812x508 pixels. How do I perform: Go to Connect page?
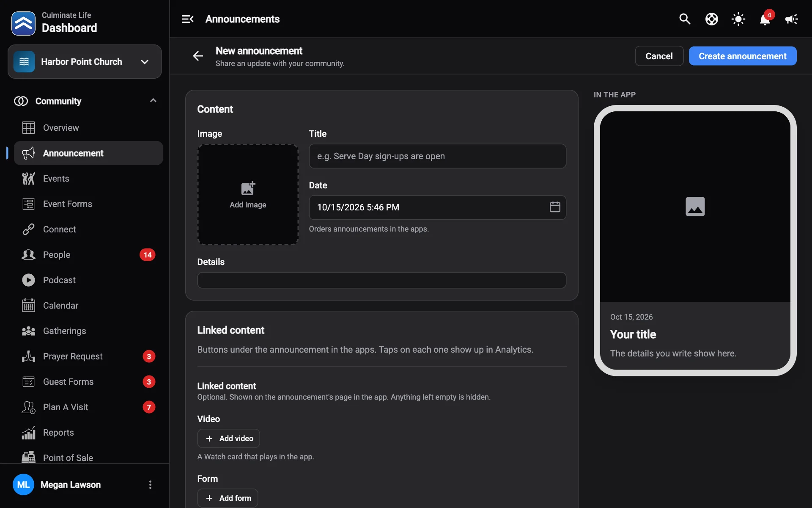(88, 229)
